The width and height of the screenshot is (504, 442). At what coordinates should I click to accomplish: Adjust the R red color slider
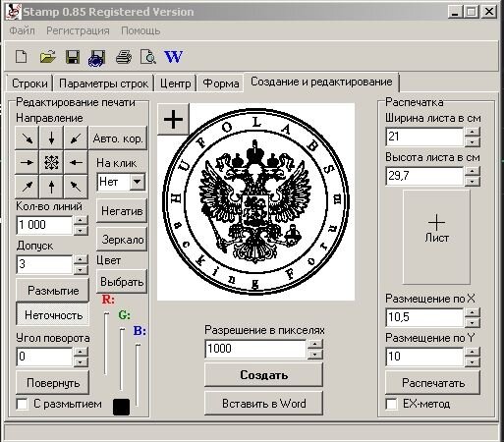[x=106, y=343]
